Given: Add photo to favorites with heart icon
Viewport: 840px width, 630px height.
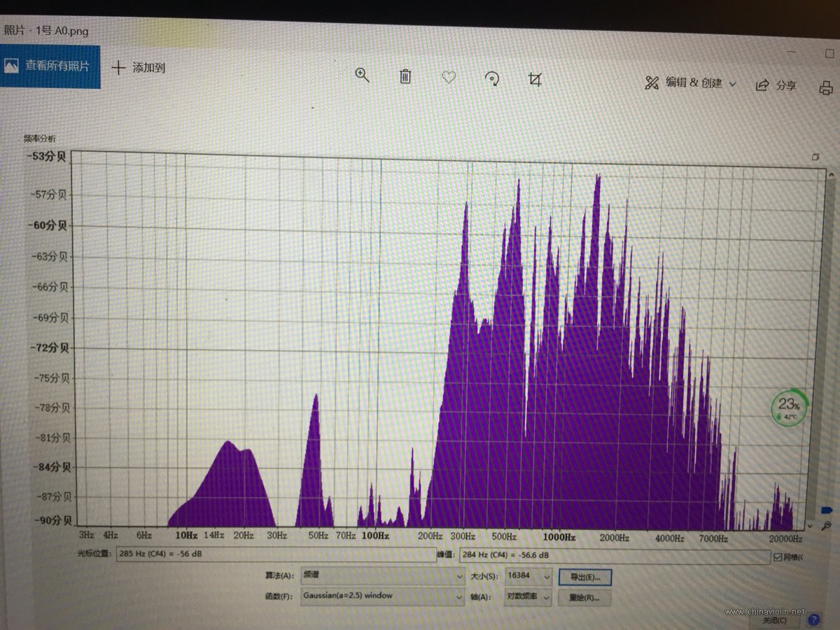Looking at the screenshot, I should click(449, 78).
